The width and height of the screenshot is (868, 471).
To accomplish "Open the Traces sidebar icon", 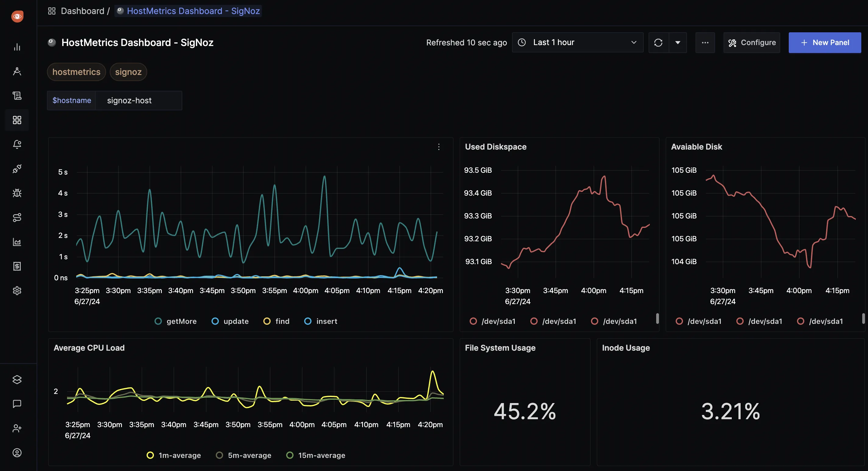I will pyautogui.click(x=17, y=71).
